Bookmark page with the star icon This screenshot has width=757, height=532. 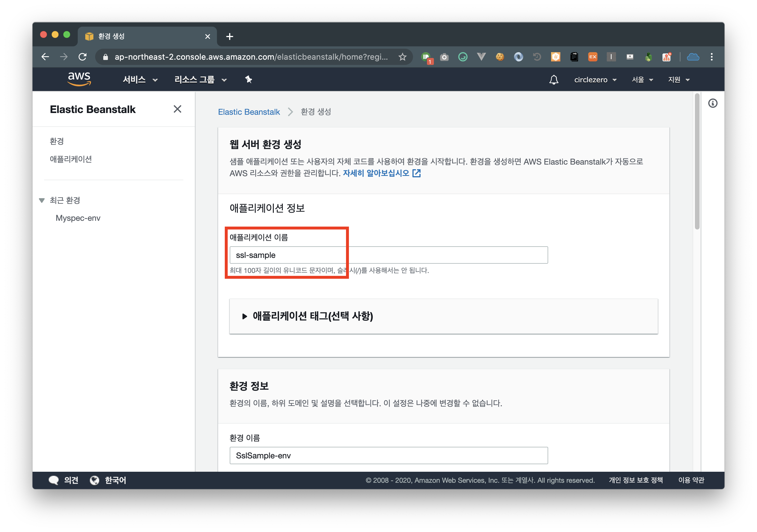(402, 57)
